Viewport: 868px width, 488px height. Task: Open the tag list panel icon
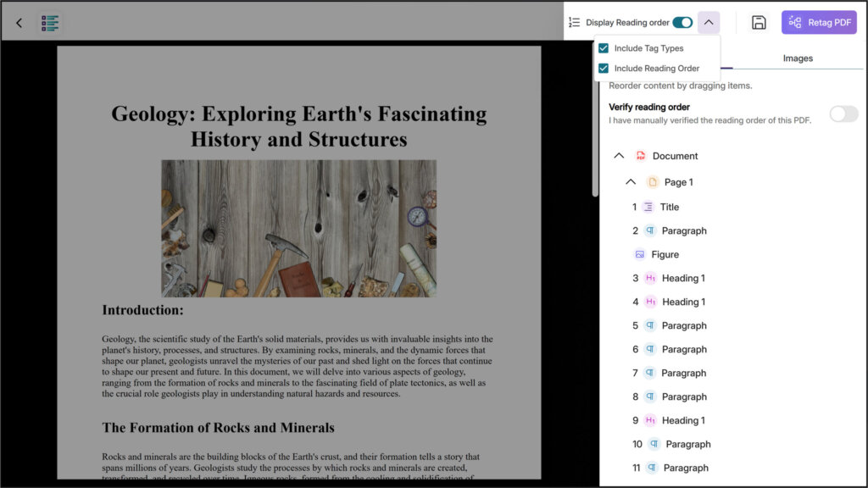(50, 23)
